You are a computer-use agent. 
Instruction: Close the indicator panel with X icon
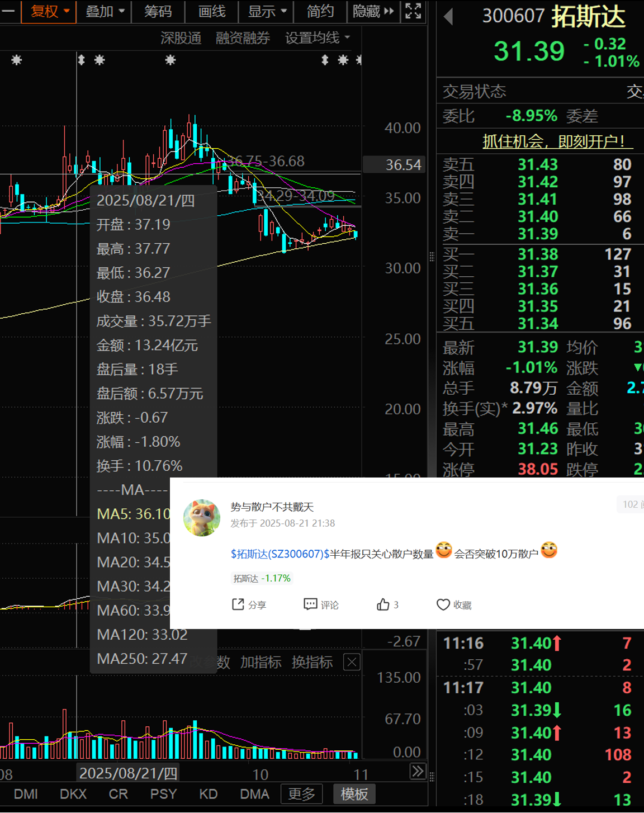pyautogui.click(x=352, y=663)
